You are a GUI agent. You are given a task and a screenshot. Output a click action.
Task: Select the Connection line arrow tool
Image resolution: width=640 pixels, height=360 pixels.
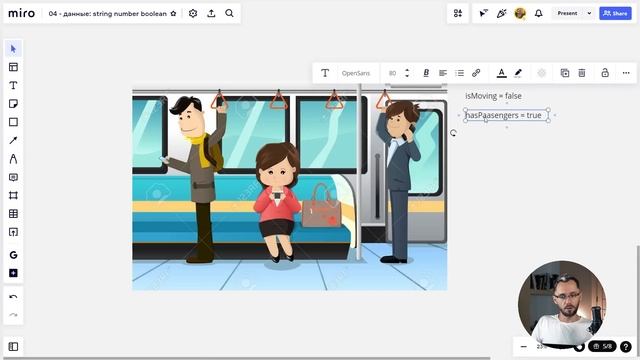point(13,140)
